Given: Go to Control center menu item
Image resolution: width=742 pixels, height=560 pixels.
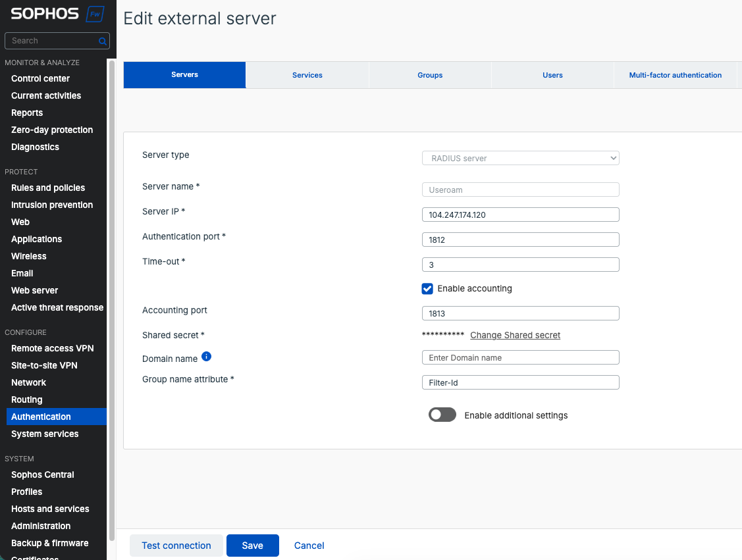Looking at the screenshot, I should pos(40,78).
